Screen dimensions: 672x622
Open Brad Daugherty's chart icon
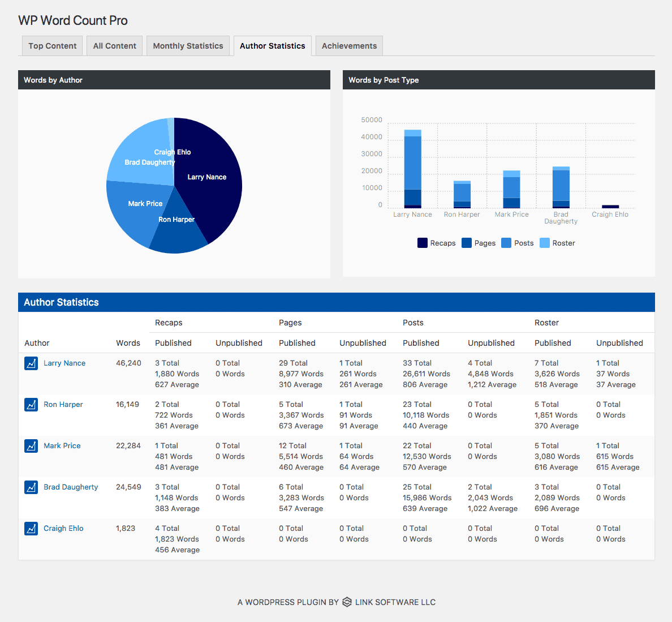click(31, 487)
